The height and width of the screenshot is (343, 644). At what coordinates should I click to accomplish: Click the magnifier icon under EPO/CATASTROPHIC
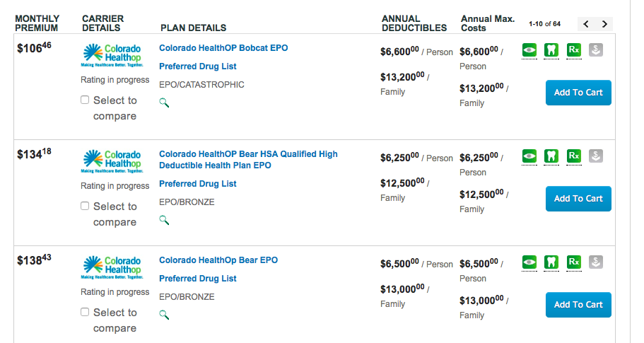(164, 103)
